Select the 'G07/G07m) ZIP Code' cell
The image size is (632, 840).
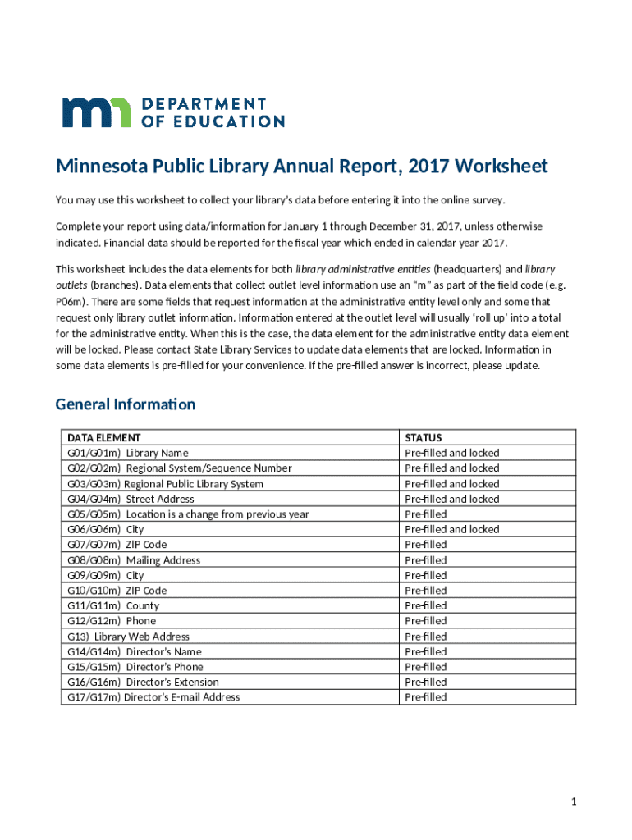(x=117, y=545)
